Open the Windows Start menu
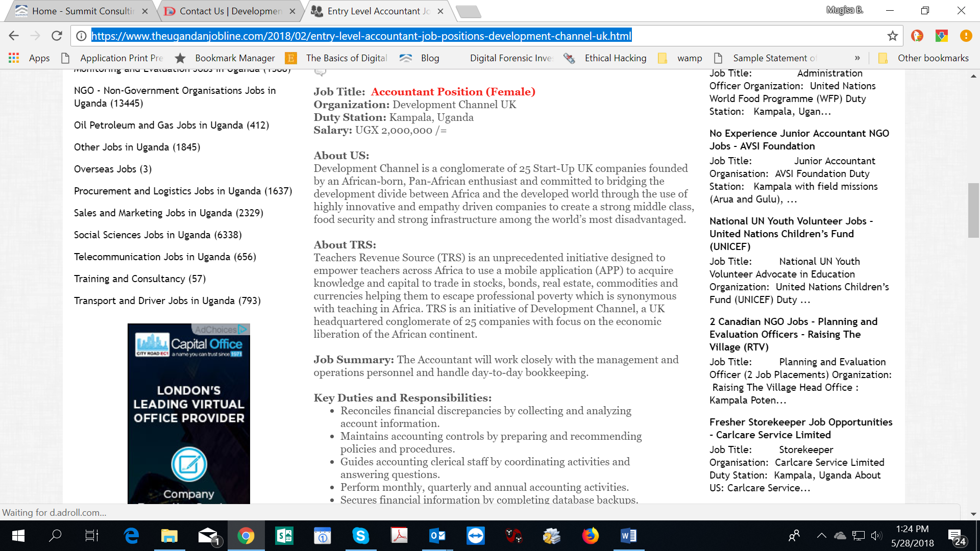980x551 pixels. pyautogui.click(x=18, y=536)
